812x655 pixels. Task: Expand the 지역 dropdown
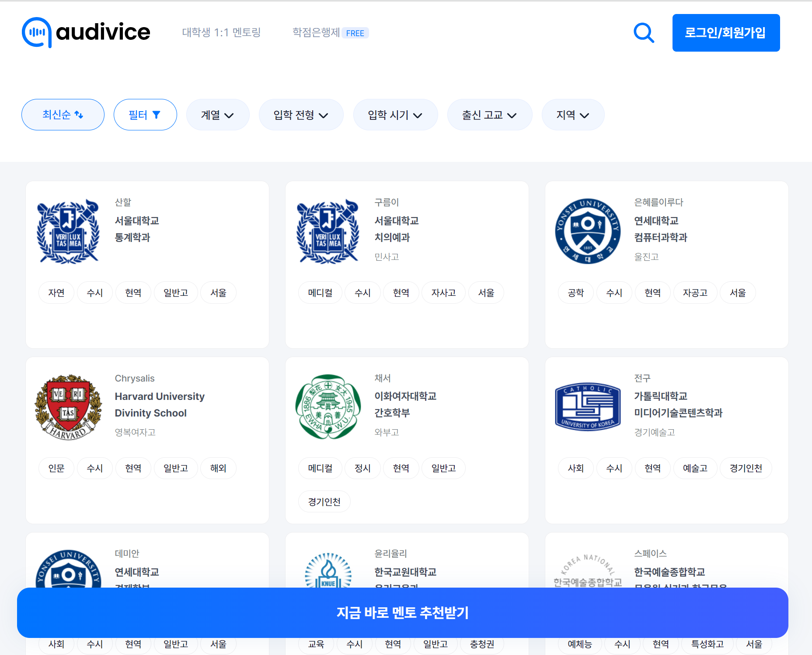pyautogui.click(x=573, y=115)
